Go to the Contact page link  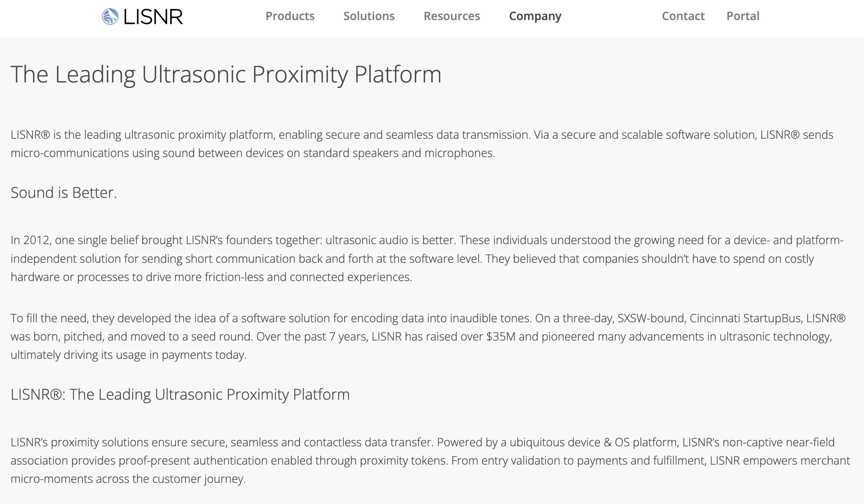(x=683, y=16)
